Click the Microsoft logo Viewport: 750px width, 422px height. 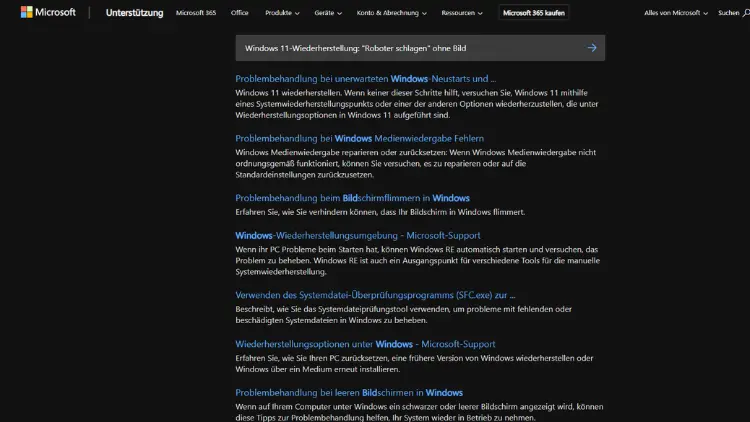pos(48,12)
